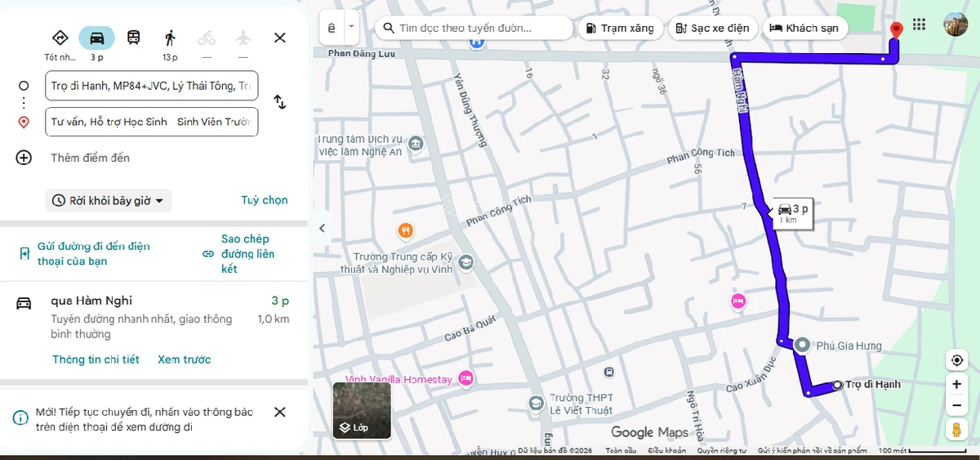Screen dimensions: 980x460
Task: Copy the route link Sao chép đường liên kết
Action: [238, 253]
